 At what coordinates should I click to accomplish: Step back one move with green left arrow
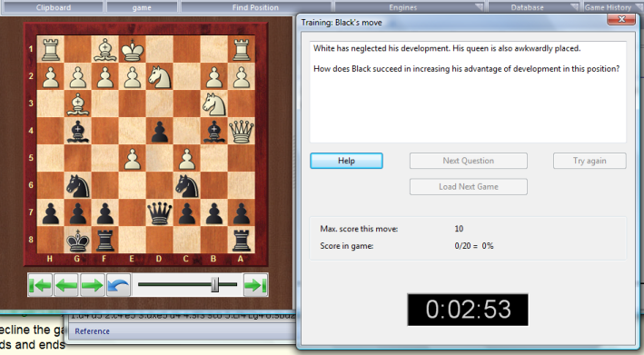[66, 285]
